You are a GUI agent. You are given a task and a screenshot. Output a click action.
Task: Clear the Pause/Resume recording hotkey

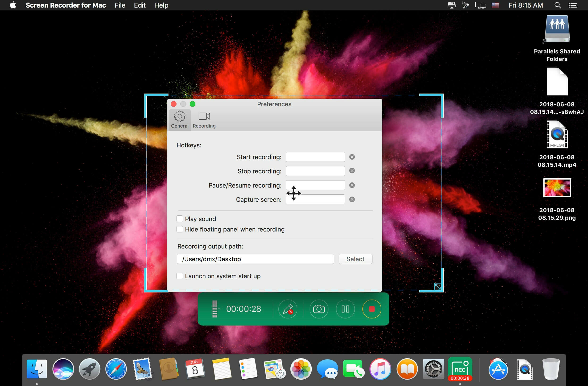(352, 185)
